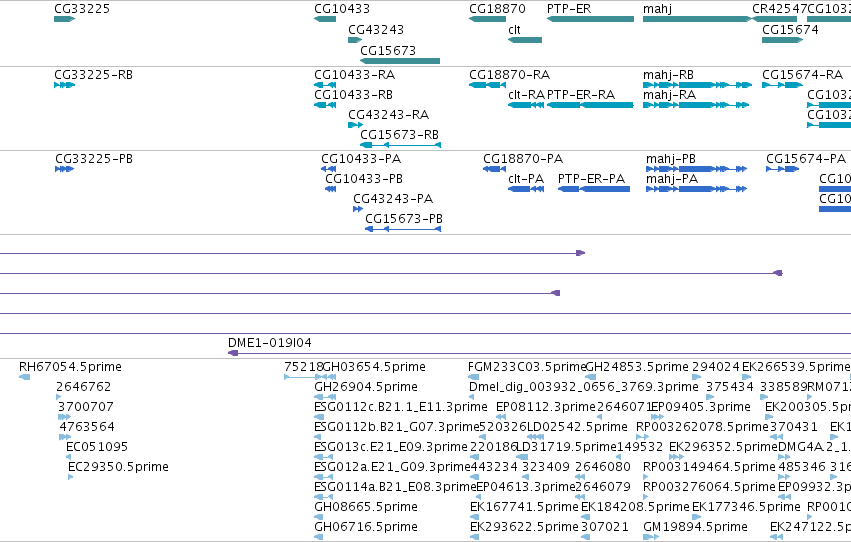851x542 pixels.
Task: Open the PTP-ER gene label
Action: coord(569,9)
